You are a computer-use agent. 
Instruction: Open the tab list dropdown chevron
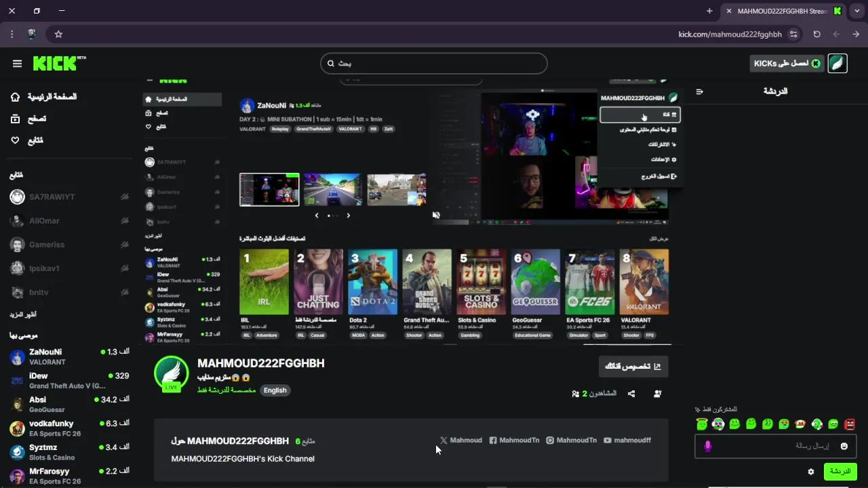[x=857, y=11]
